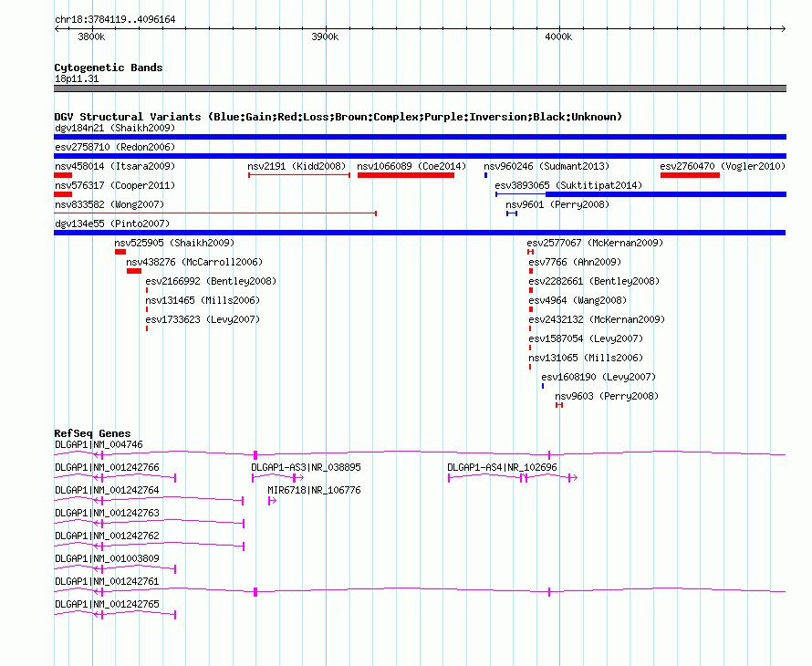Open nsv438276 (McCarroll2006) label
Screen dimensions: 812x666
click(194, 262)
